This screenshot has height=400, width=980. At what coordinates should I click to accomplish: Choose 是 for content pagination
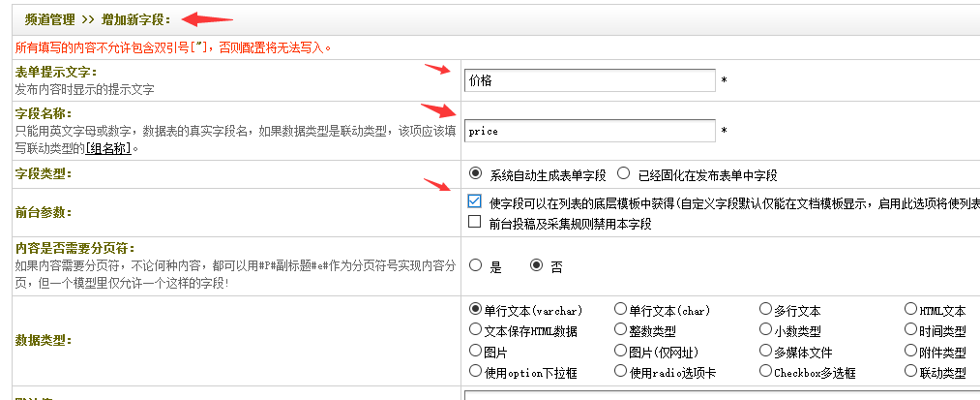coord(475,264)
